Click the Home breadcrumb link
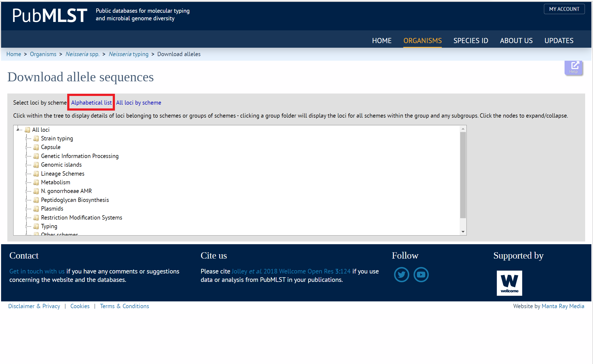 pyautogui.click(x=14, y=54)
